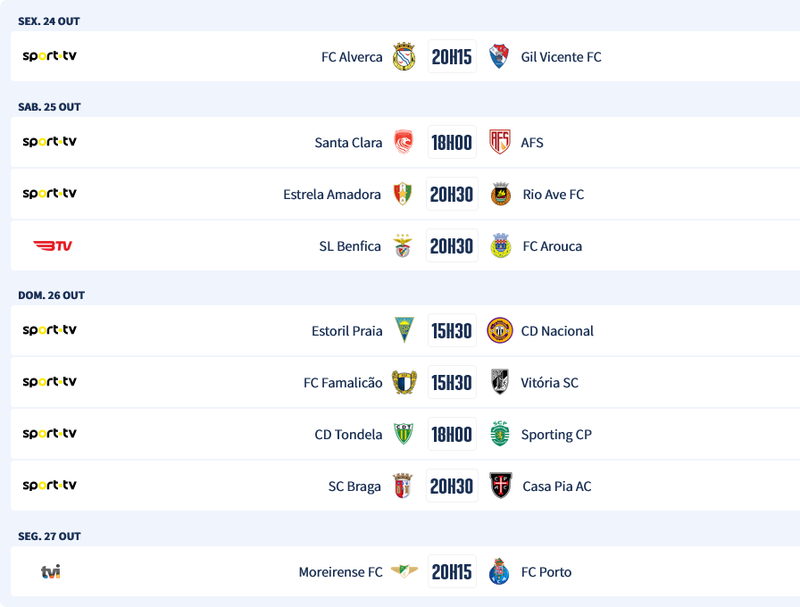This screenshot has width=800, height=607.
Task: Select the Moreirense FC team name
Action: (340, 572)
